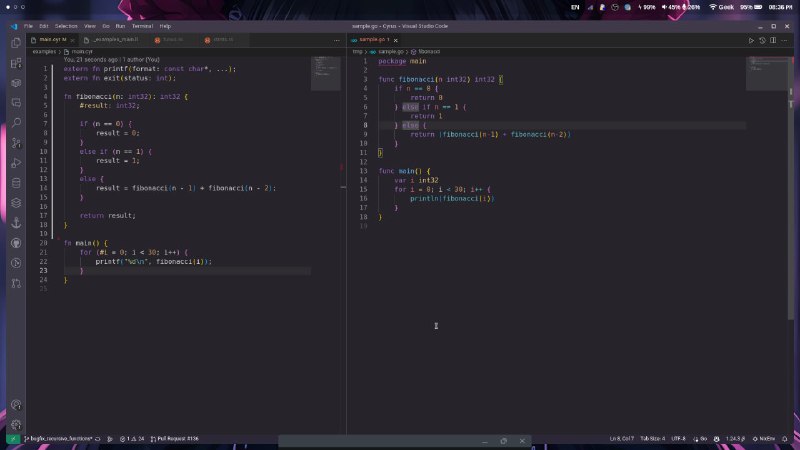Open the Selection menu
Screen dimensions: 800x450
click(66, 26)
